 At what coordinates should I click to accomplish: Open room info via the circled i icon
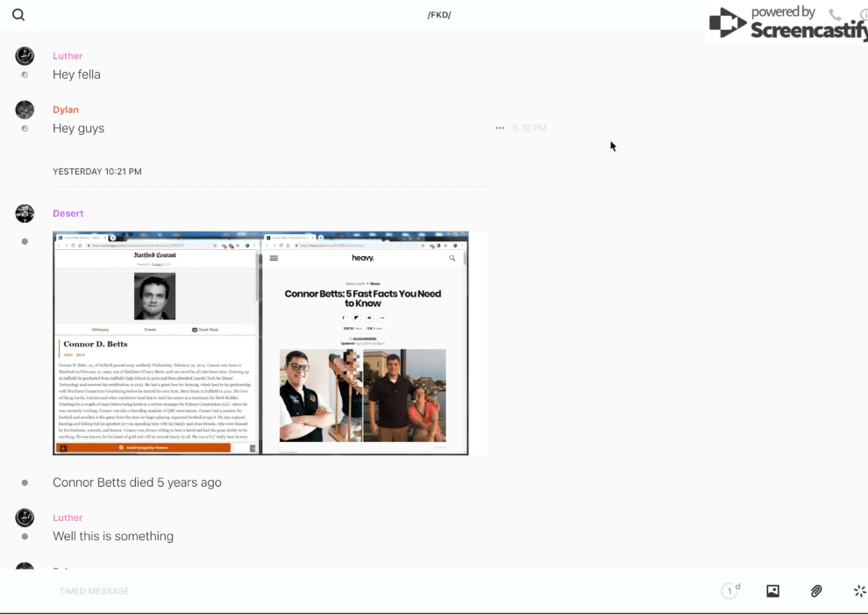864,15
